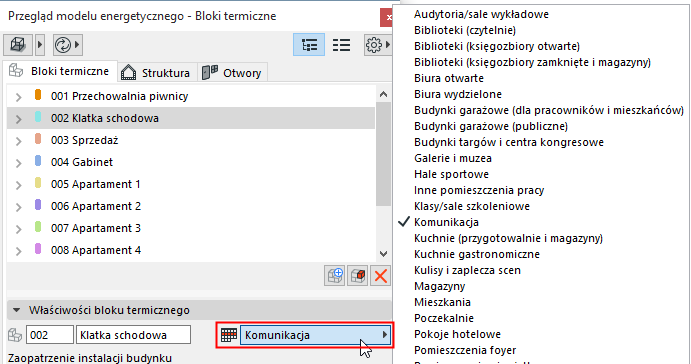Click scroll up arrow of block list
The image size is (691, 364).
(x=383, y=94)
